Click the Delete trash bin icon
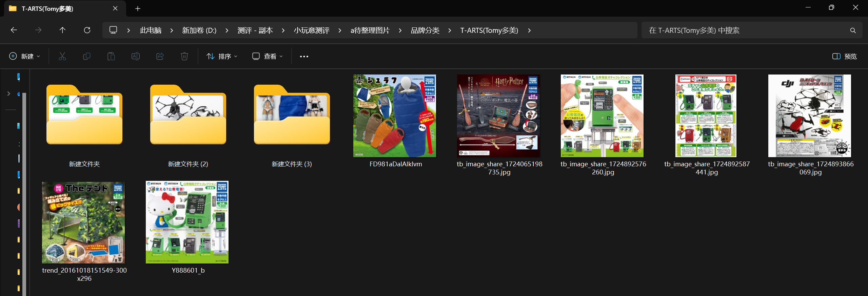Viewport: 868px width, 296px height. [x=184, y=56]
